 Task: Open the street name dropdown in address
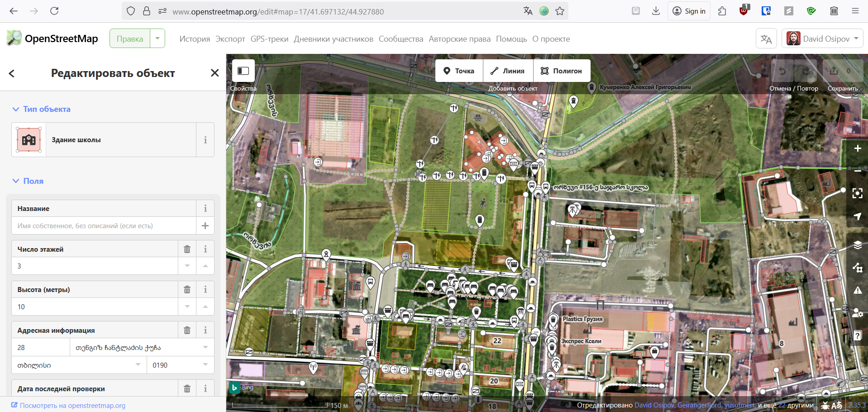point(205,347)
